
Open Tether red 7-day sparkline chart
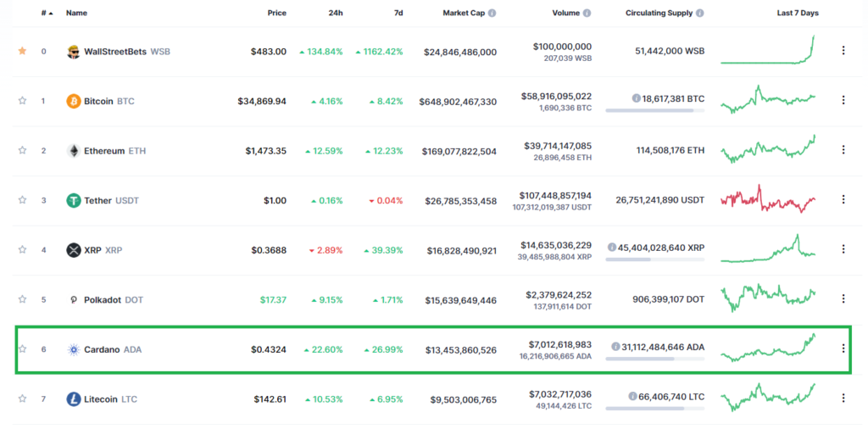768,198
